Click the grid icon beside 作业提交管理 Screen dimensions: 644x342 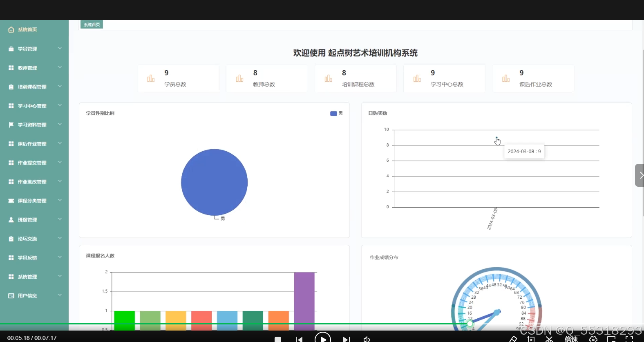pos(11,163)
